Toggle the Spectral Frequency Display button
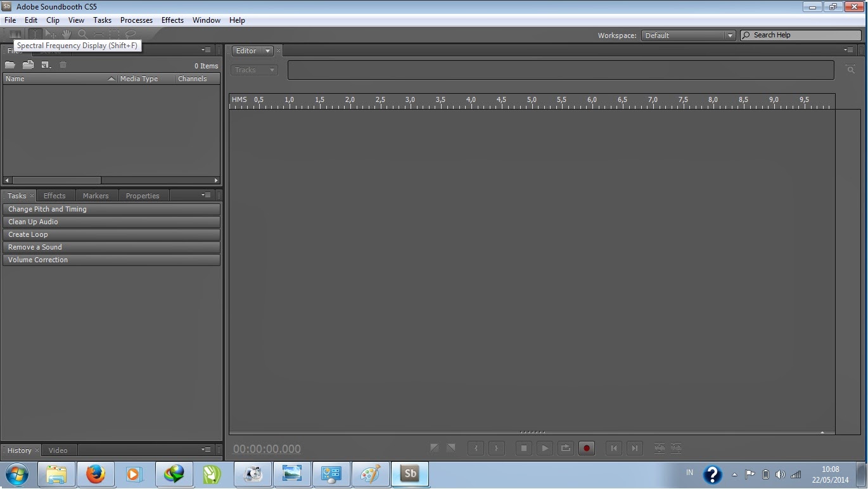The image size is (868, 489). (x=15, y=34)
